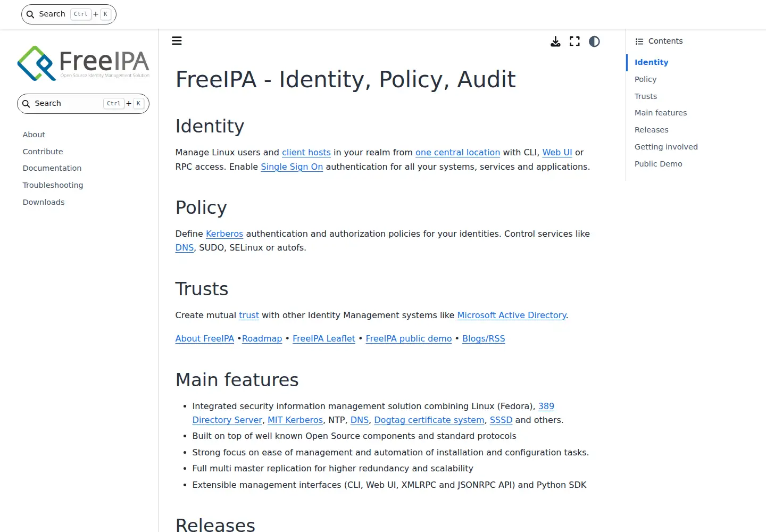766x532 pixels.
Task: Jump to Identity in Contents
Action: tap(651, 62)
